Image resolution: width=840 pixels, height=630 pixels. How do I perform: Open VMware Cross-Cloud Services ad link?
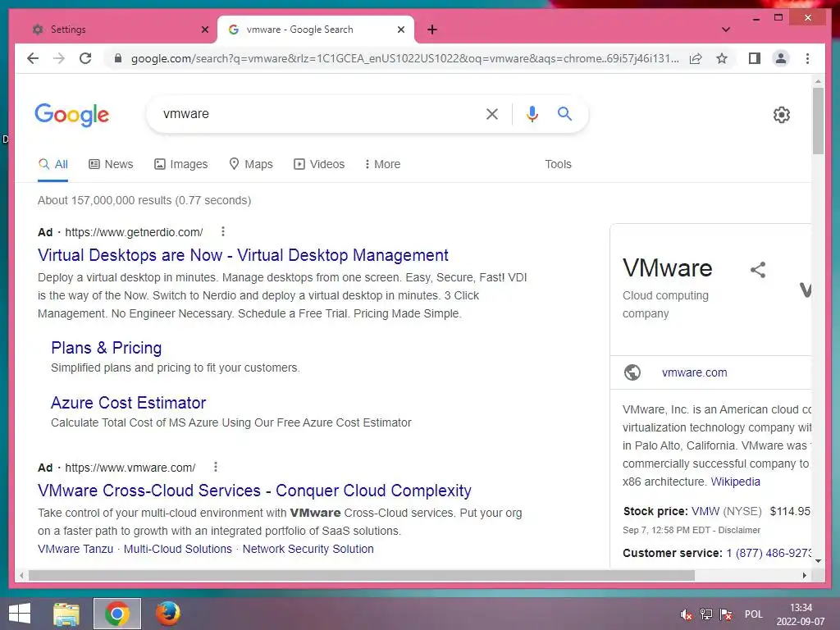click(254, 491)
